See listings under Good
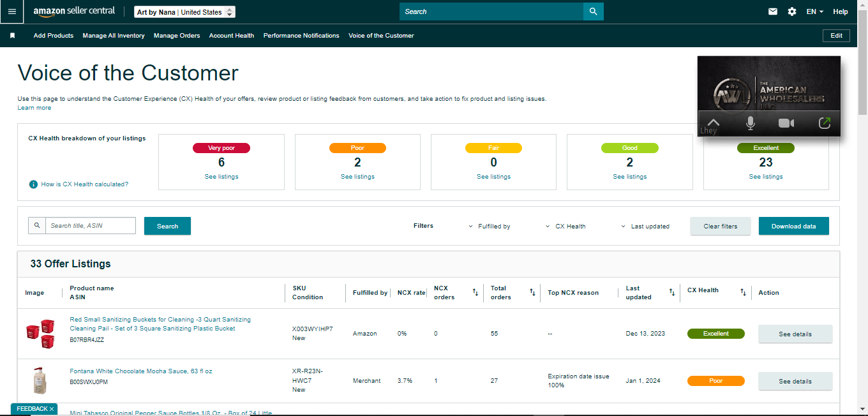 (x=630, y=177)
